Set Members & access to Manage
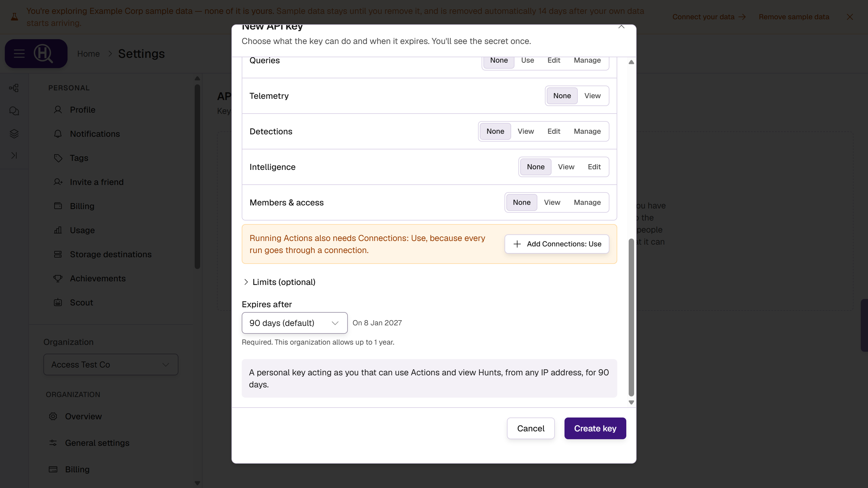 tap(587, 202)
